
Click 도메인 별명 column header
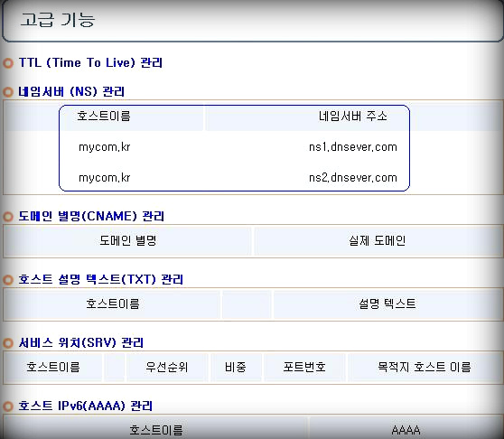click(x=128, y=240)
